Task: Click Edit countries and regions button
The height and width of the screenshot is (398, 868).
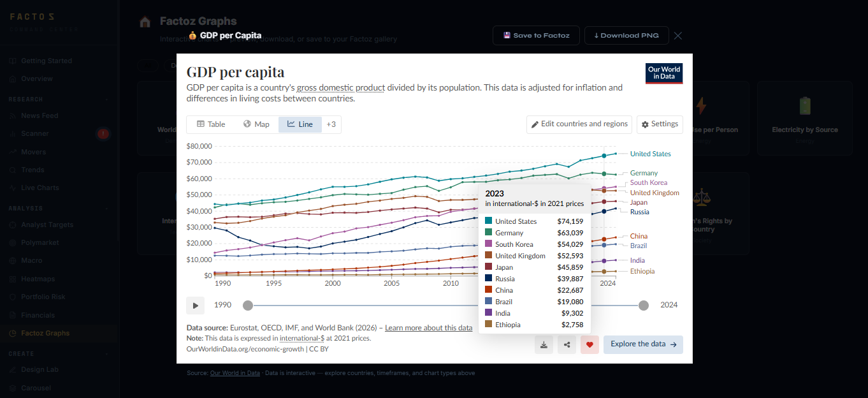Action: tap(579, 124)
